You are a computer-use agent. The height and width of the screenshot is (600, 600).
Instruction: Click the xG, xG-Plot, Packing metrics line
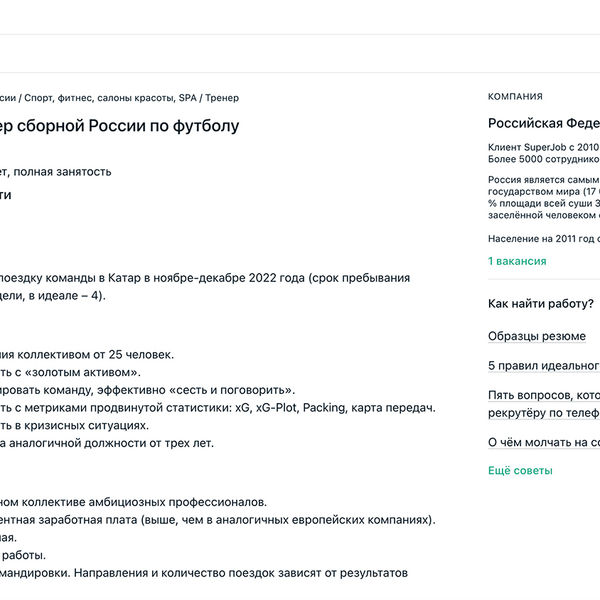(x=220, y=408)
